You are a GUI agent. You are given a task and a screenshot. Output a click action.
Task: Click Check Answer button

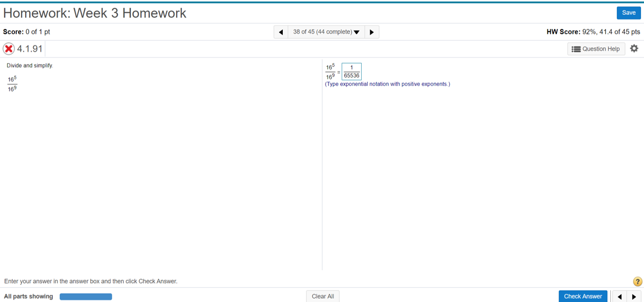[x=583, y=296]
